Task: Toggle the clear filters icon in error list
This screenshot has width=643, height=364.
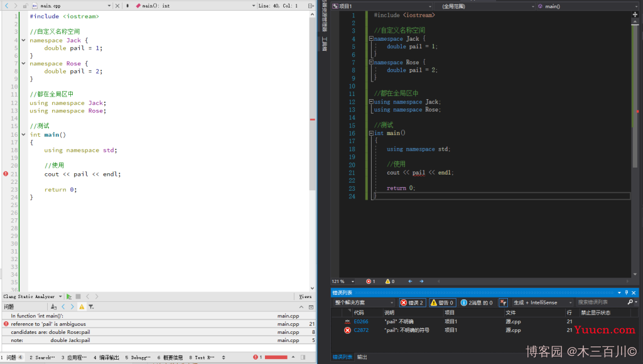Action: (503, 302)
